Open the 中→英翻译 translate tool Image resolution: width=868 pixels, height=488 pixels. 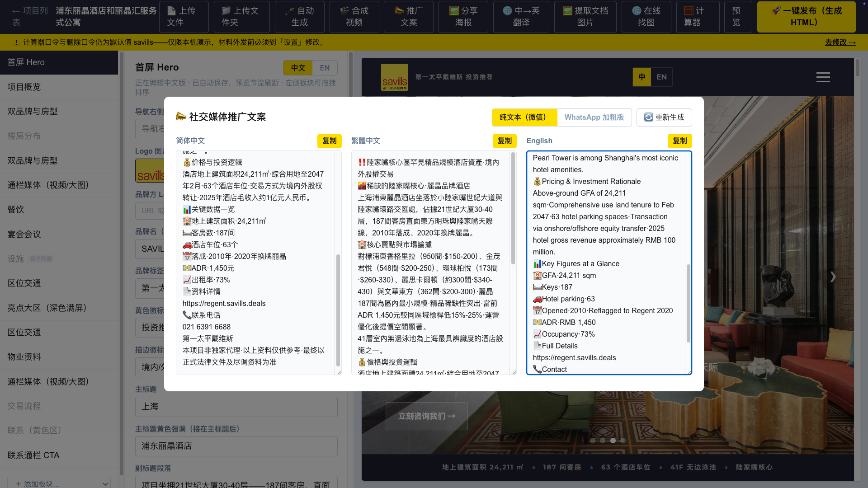(x=521, y=17)
